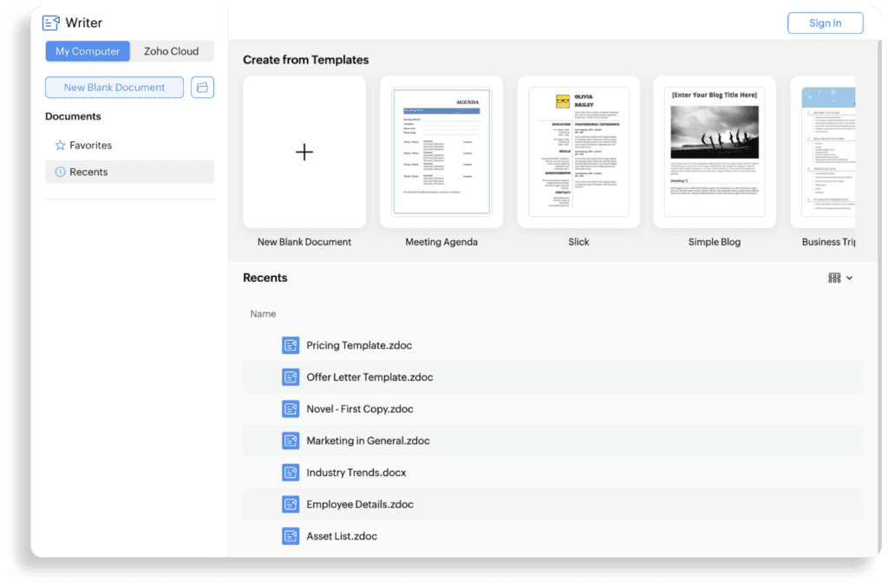Open file browser folder icon
Viewport: 888px width, 588px height.
[x=202, y=88]
